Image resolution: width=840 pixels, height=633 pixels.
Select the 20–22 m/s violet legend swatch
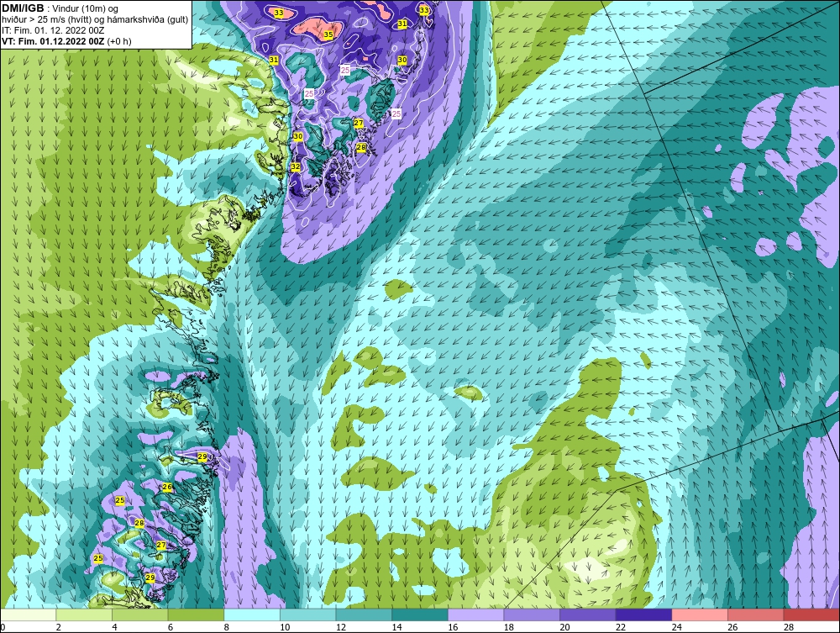click(588, 615)
